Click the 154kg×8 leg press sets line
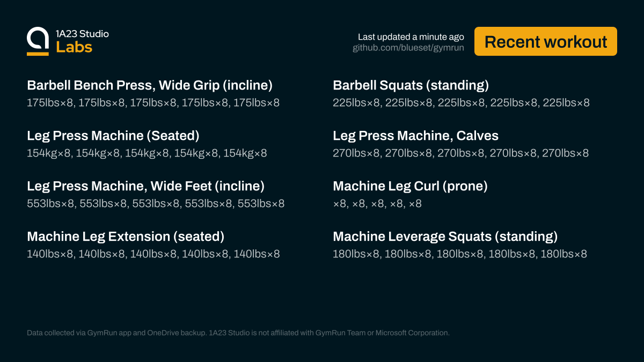Image resolution: width=644 pixels, height=362 pixels. coord(147,153)
